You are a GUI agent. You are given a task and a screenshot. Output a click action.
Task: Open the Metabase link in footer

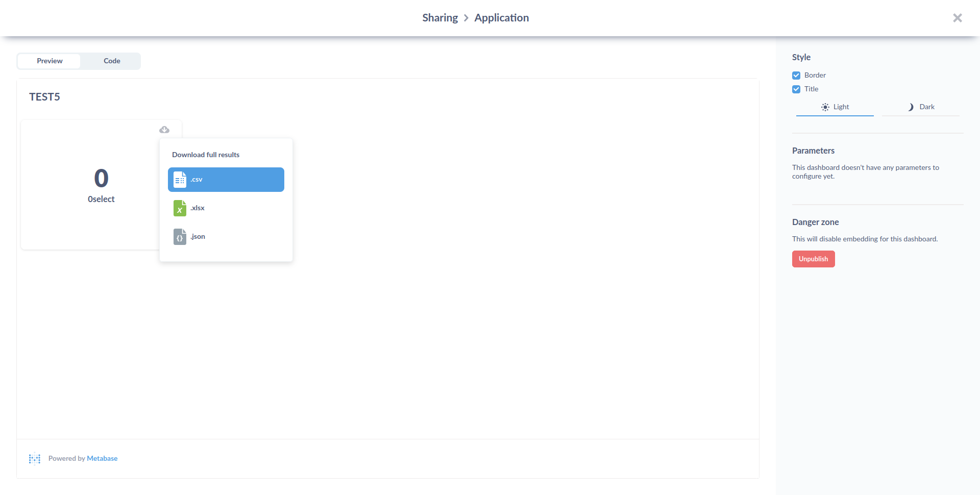tap(102, 458)
